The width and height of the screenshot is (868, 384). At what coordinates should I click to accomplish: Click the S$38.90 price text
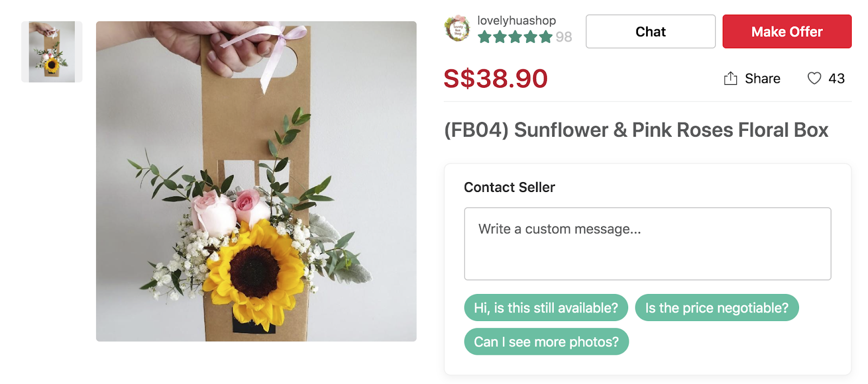[x=495, y=79]
